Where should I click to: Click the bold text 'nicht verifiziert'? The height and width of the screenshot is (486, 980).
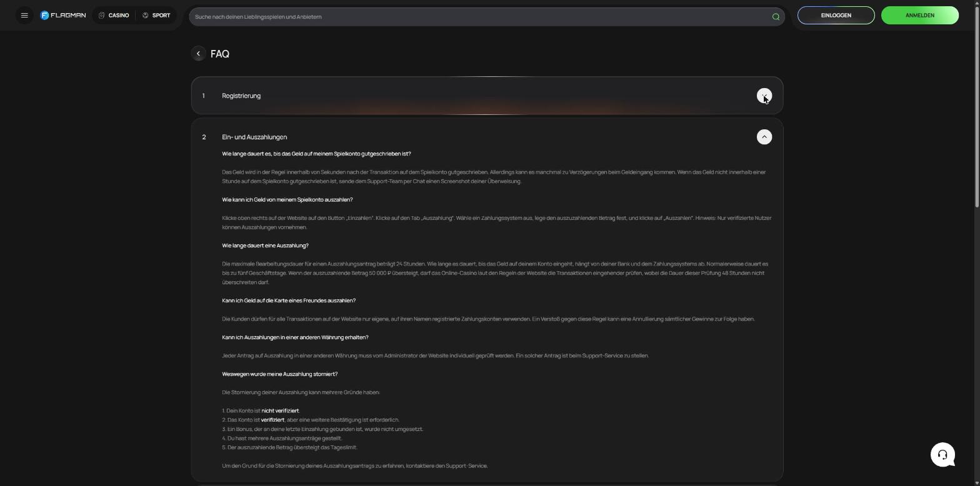coord(280,411)
